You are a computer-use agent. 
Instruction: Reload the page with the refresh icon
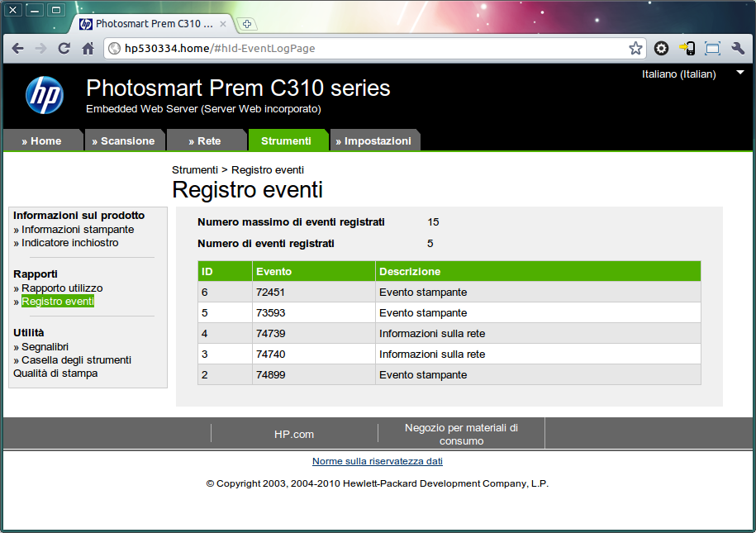click(64, 48)
